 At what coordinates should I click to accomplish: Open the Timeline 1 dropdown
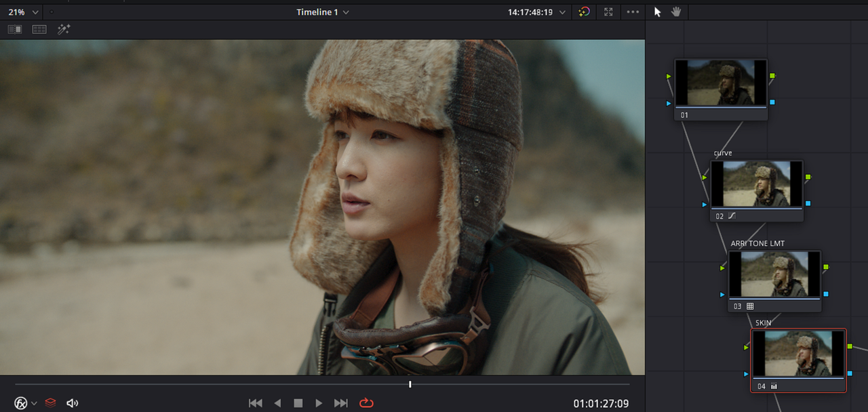coord(323,12)
